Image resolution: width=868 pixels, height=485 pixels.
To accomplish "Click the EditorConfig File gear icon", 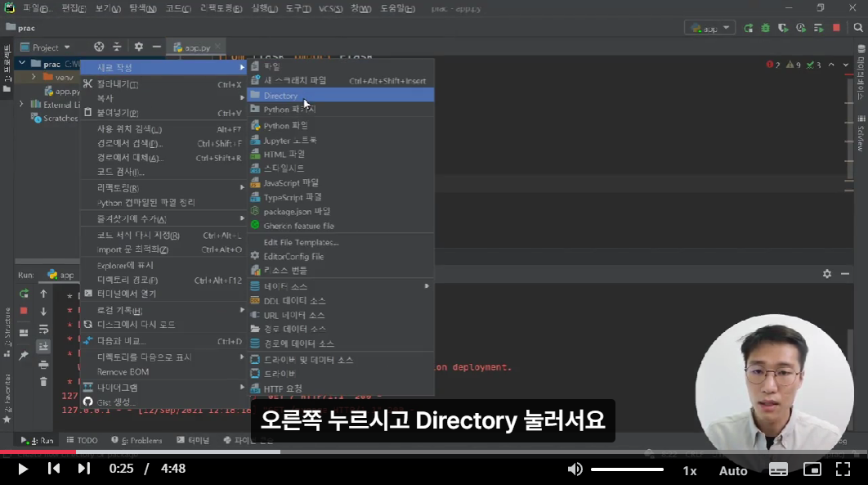I will point(255,256).
